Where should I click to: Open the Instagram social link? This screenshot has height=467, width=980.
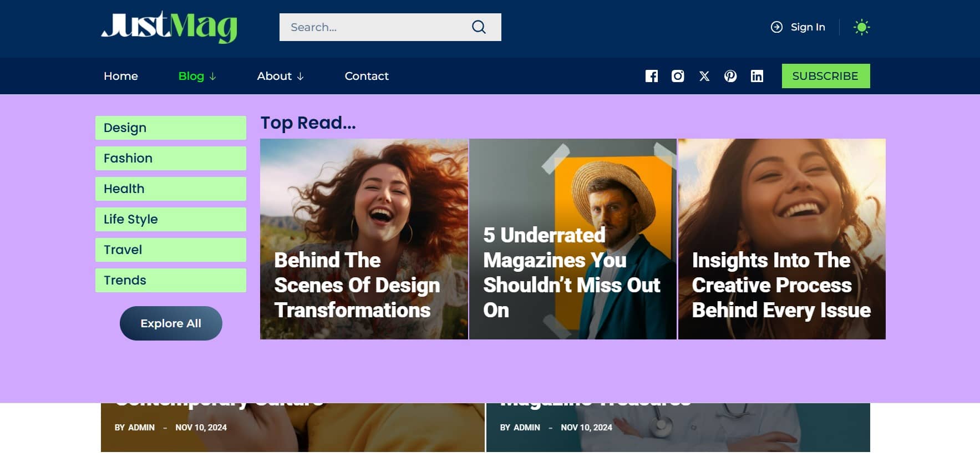tap(678, 76)
